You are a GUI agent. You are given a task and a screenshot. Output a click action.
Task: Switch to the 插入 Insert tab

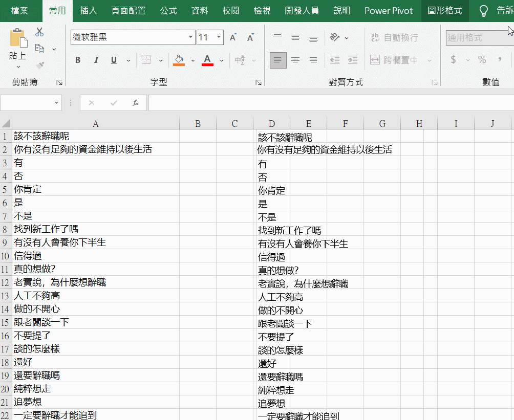point(89,10)
